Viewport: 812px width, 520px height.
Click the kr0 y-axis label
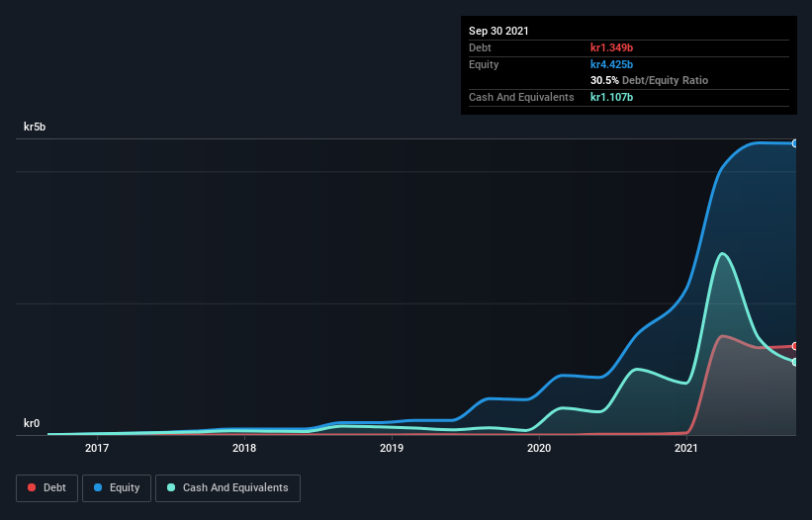tap(32, 423)
